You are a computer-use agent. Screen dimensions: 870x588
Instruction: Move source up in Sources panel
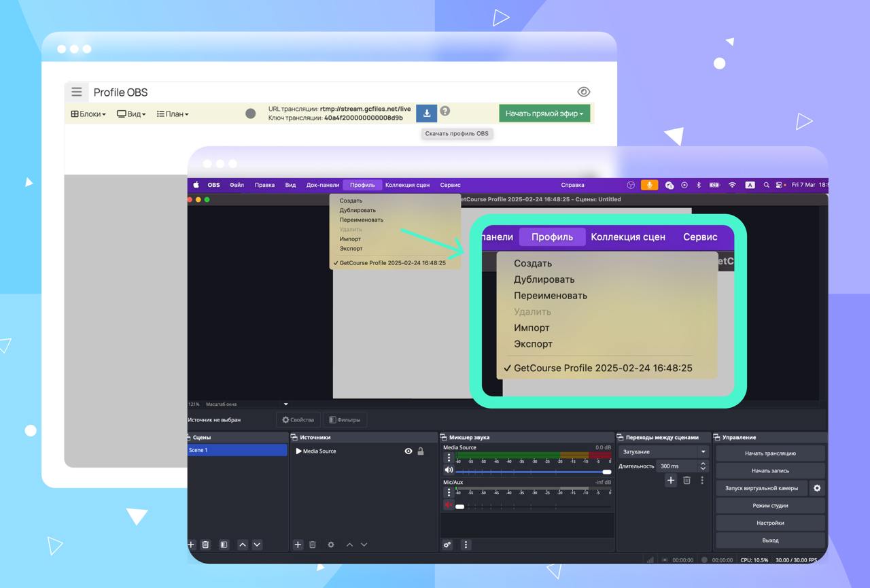tap(349, 544)
